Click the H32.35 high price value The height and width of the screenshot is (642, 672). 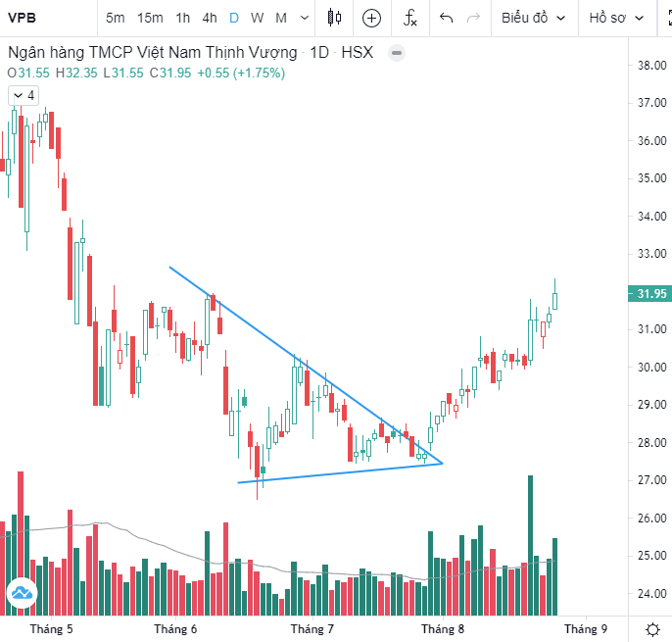click(76, 73)
